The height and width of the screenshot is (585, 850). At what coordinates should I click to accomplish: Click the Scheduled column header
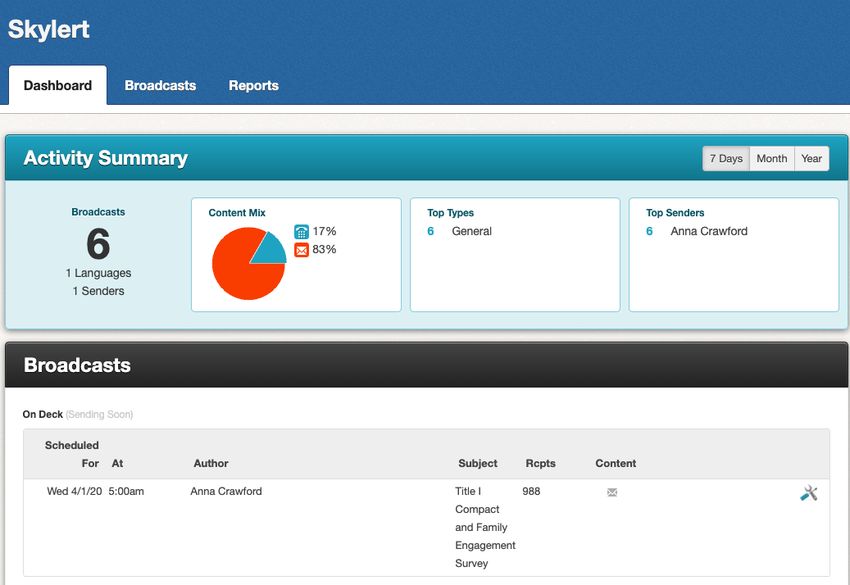72,445
